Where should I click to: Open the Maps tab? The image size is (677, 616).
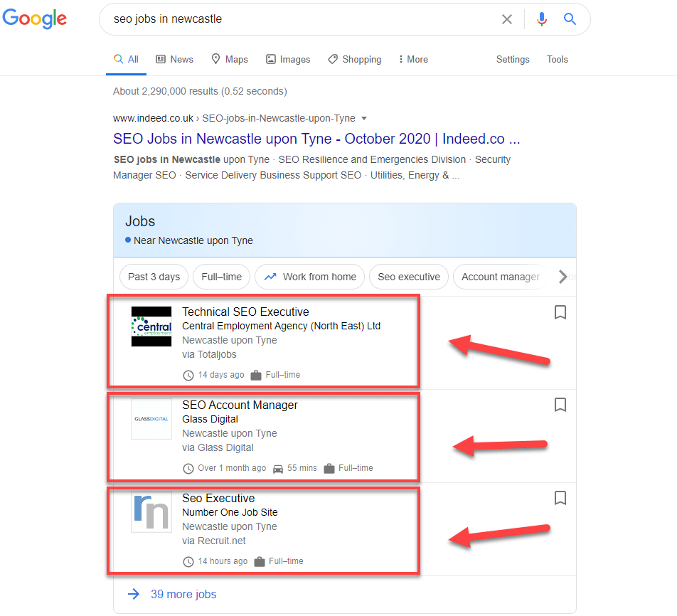(x=230, y=59)
